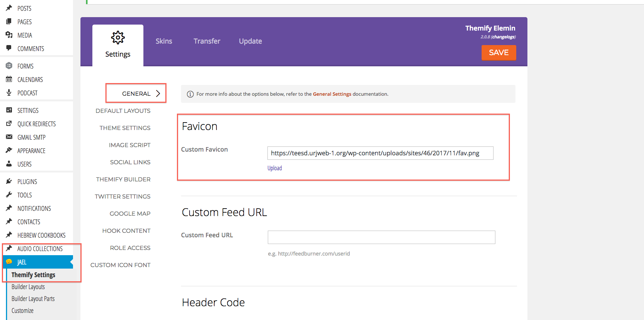Click the gear icon on Settings tab
Screen dimensions: 644x320
click(118, 38)
